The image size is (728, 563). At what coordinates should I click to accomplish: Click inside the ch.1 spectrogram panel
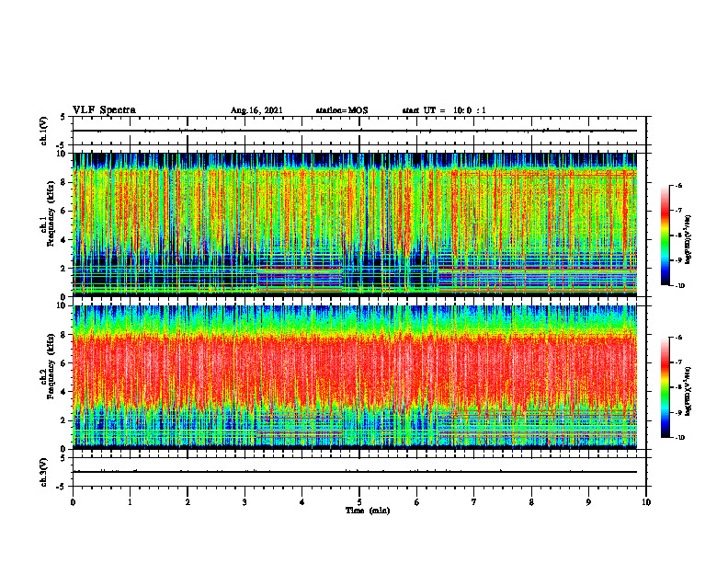[x=355, y=224]
